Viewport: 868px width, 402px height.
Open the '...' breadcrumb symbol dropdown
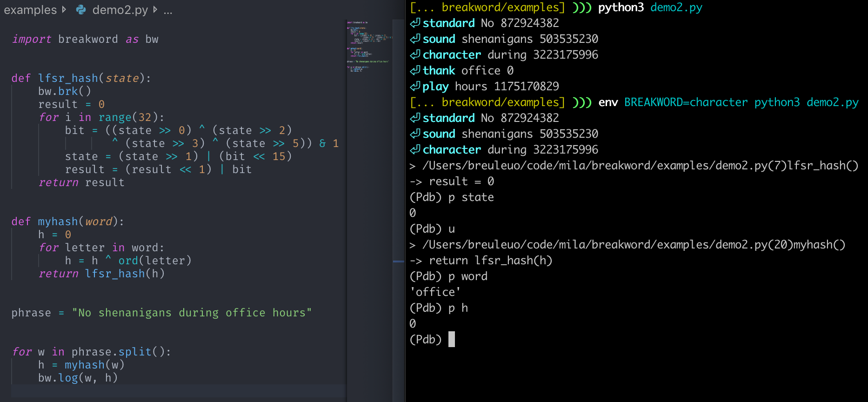(x=168, y=10)
